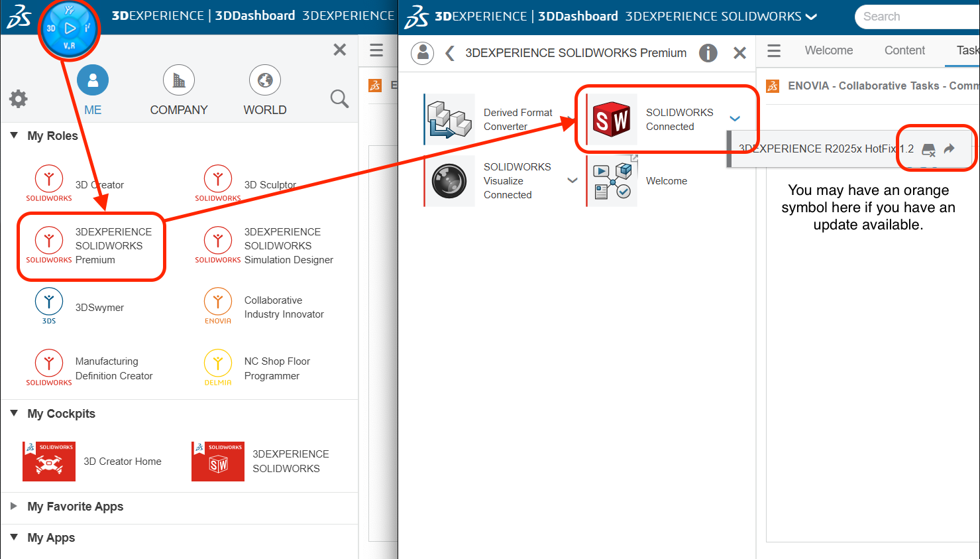Click the WORLD label text
This screenshot has width=980, height=559.
point(265,110)
